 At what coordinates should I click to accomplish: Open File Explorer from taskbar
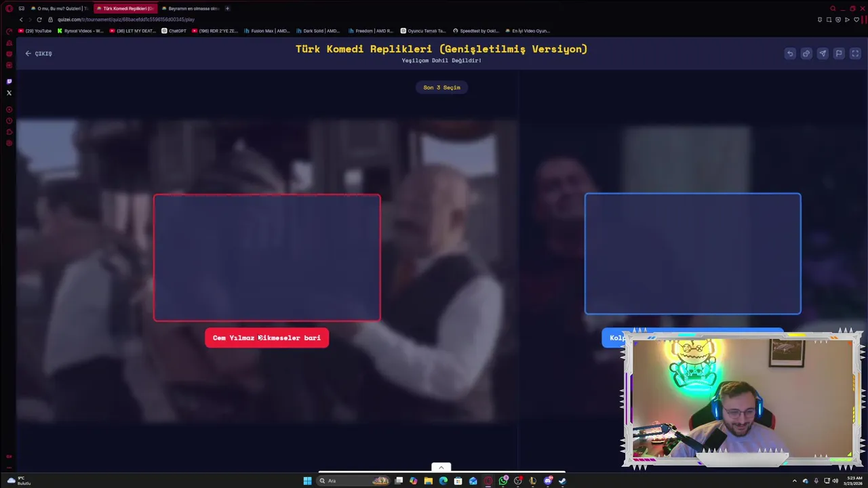coord(428,481)
